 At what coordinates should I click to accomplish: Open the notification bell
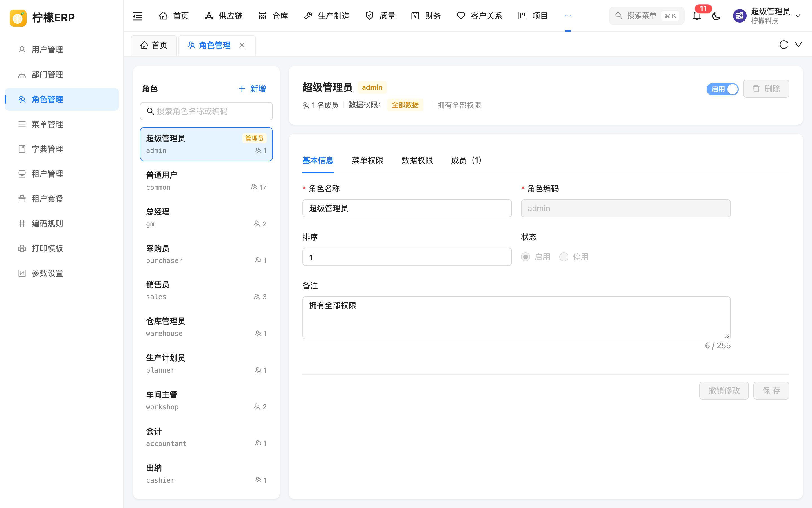click(x=697, y=16)
